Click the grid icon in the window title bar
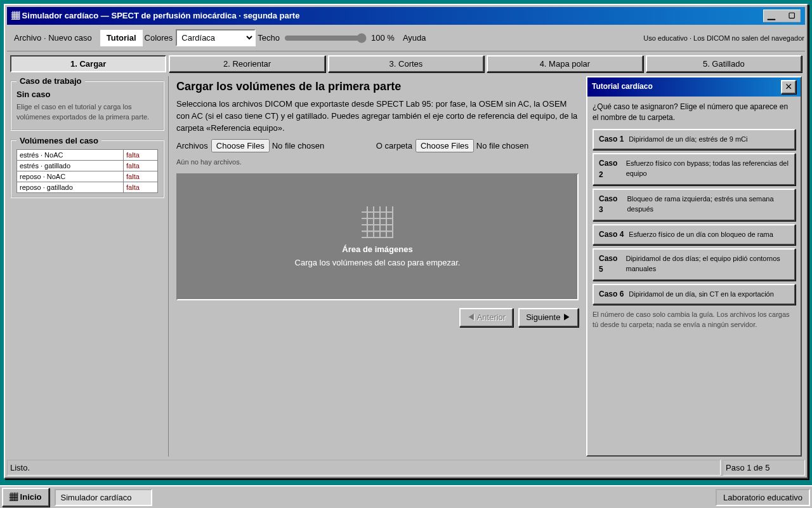 15,15
